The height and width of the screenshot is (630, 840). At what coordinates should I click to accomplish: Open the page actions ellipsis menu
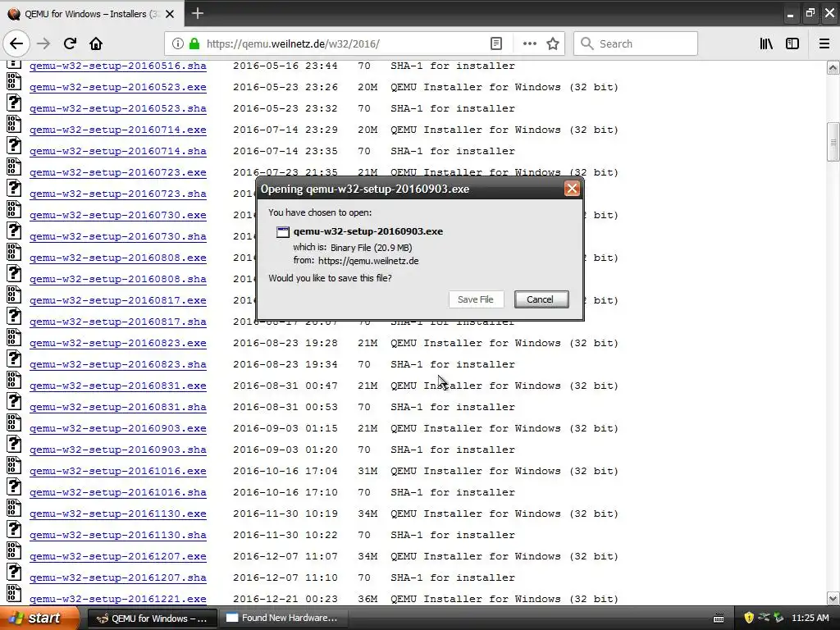pos(529,44)
